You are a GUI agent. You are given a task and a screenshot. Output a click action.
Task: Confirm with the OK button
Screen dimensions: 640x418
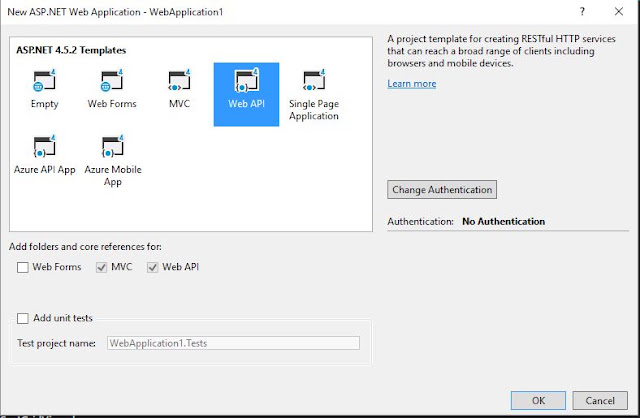click(x=538, y=400)
